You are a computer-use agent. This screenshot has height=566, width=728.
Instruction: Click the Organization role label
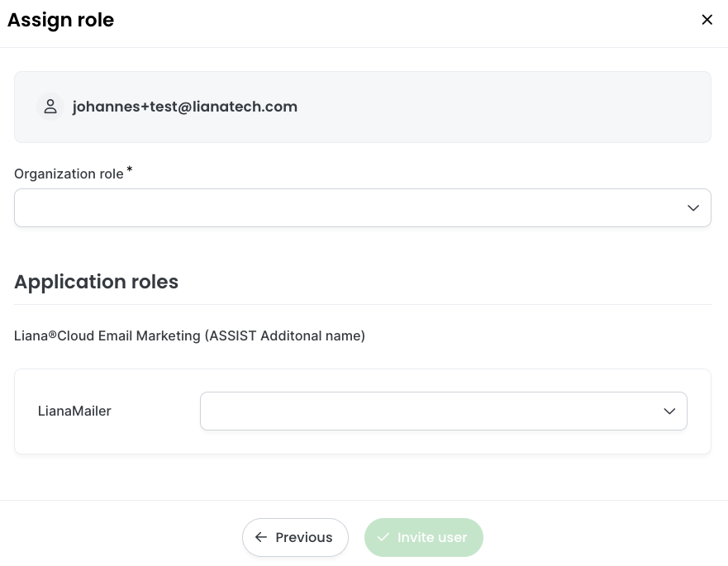tap(69, 174)
